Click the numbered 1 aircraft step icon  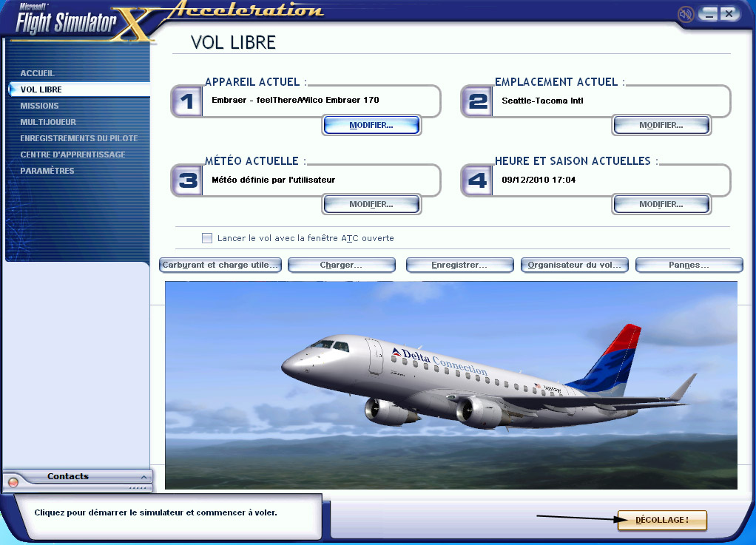(x=187, y=101)
